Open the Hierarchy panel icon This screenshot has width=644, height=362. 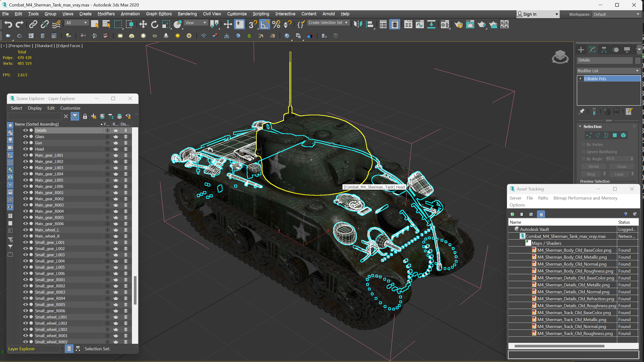click(x=604, y=50)
